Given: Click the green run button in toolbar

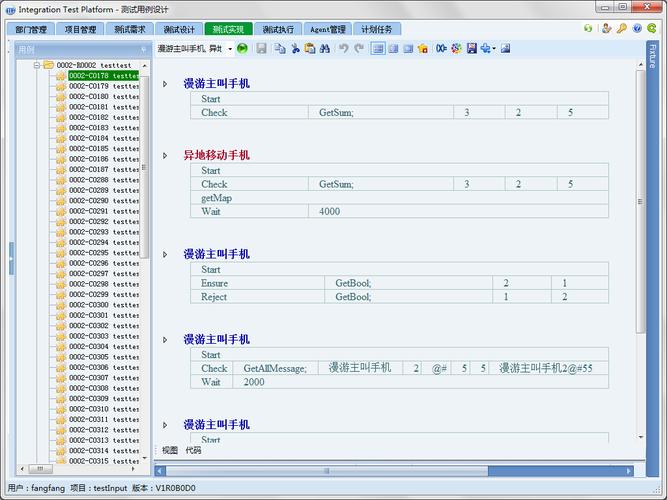Looking at the screenshot, I should tap(243, 48).
